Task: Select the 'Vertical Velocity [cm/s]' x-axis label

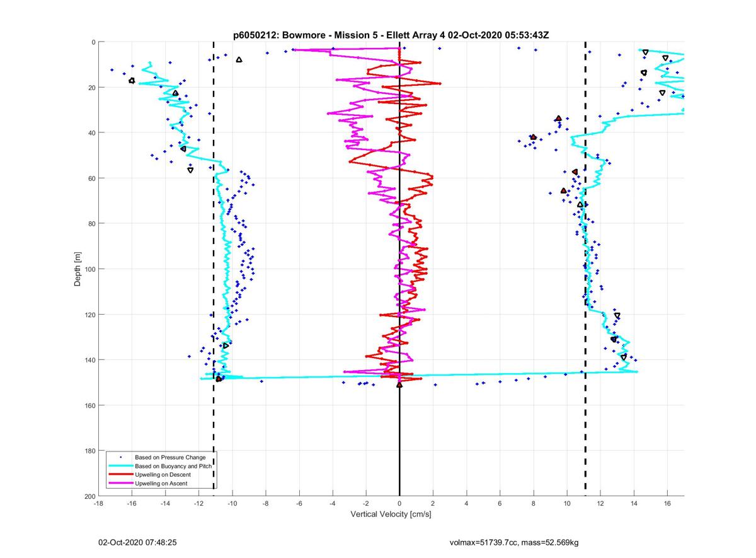Action: (x=391, y=514)
